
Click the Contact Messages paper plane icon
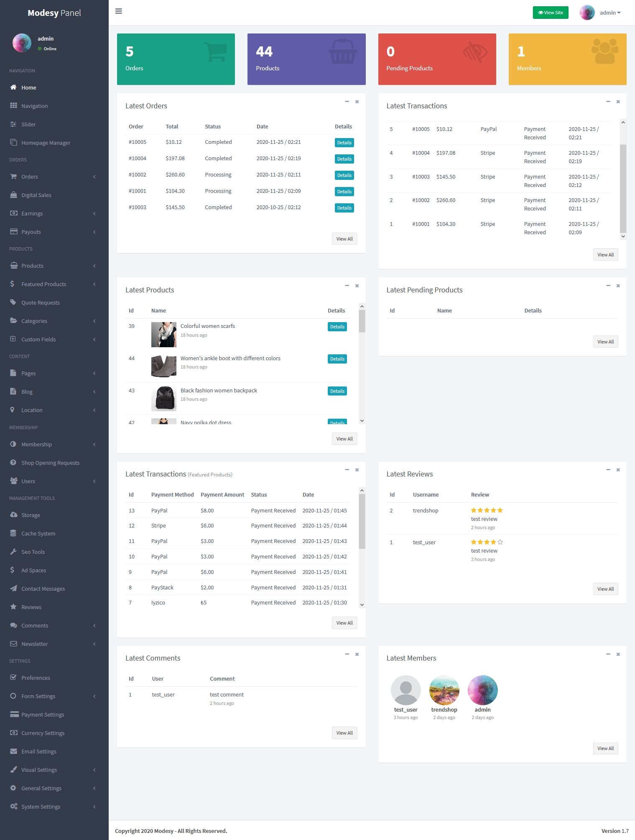click(13, 589)
